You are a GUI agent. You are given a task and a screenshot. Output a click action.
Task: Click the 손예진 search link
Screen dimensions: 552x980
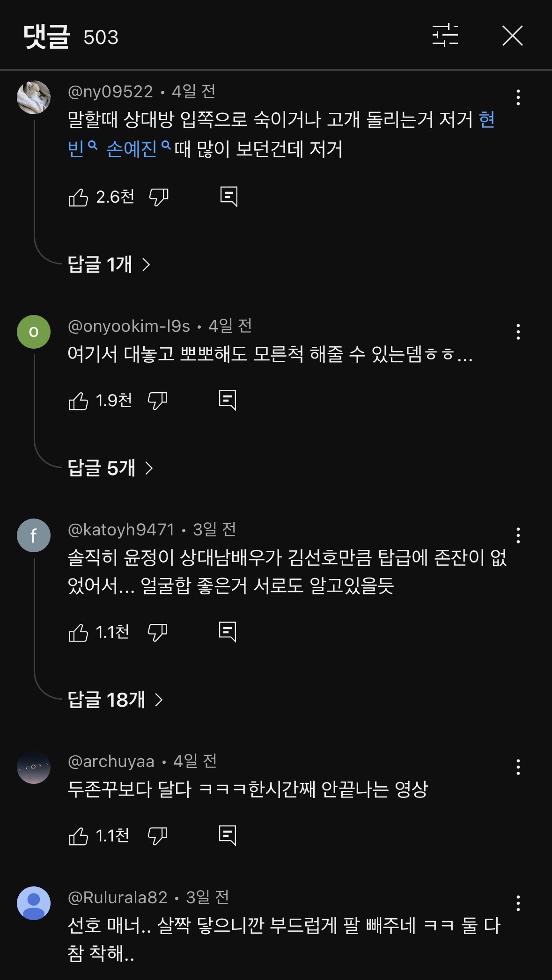[x=132, y=149]
